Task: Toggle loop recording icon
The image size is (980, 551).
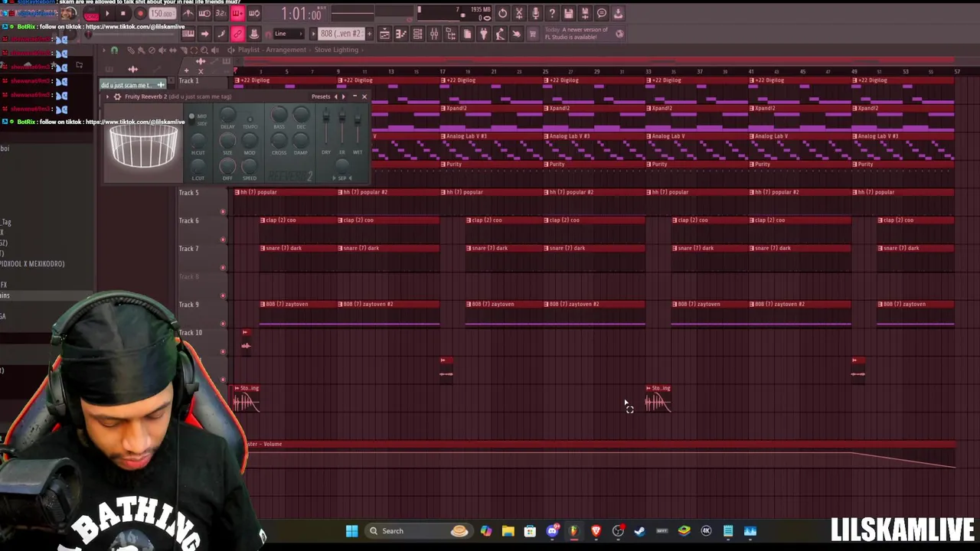Action: (254, 13)
